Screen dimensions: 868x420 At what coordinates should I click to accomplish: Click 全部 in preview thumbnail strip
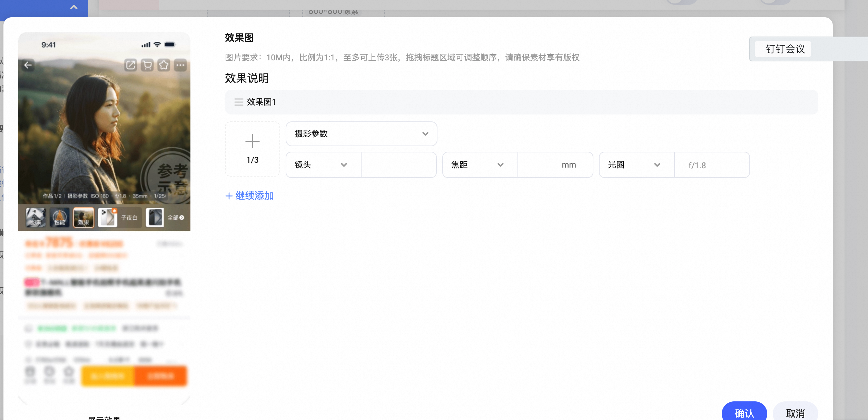click(x=176, y=218)
